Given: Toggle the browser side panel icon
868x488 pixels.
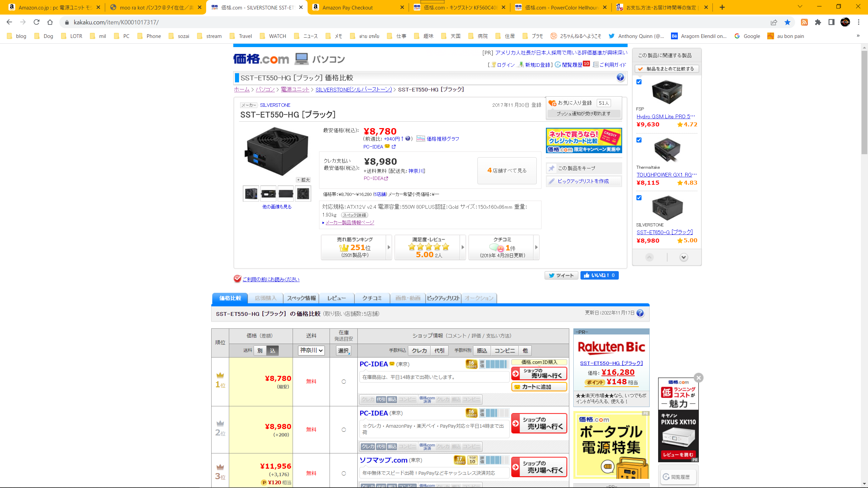Looking at the screenshot, I should coord(831,22).
